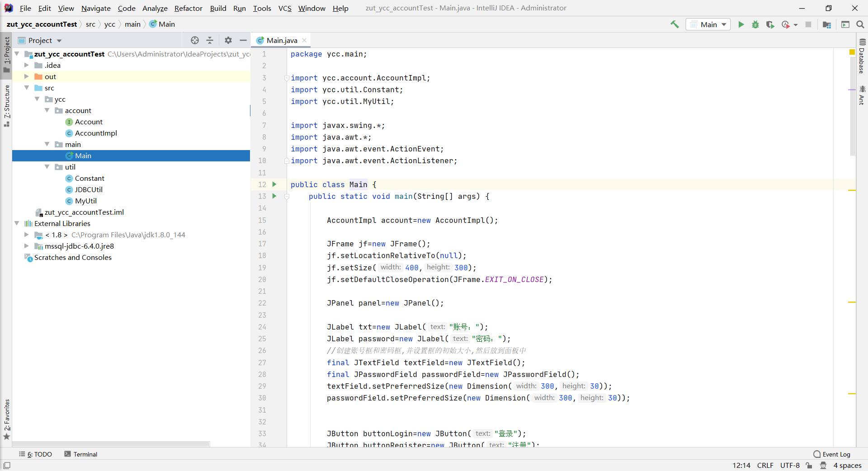Select the Main.java editor tab
This screenshot has height=471, width=868.
[x=282, y=40]
